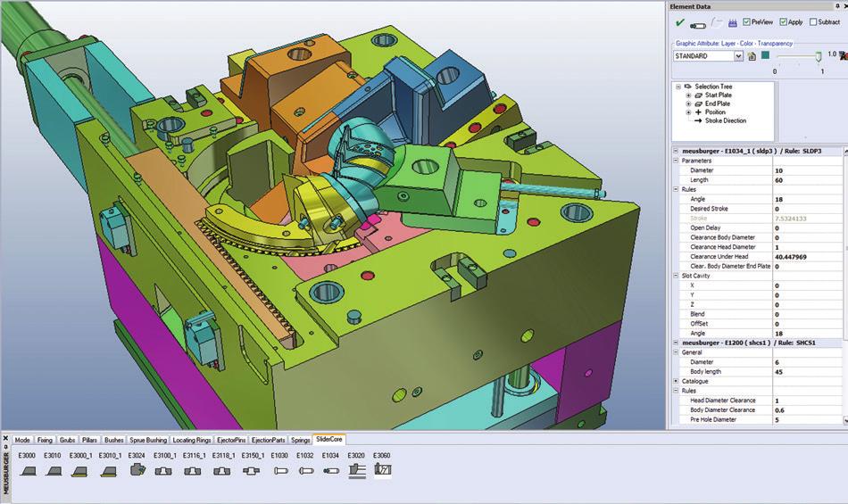Screen dimensions: 848x504
Task: Collapse the Slot Cavity group
Action: pos(676,276)
